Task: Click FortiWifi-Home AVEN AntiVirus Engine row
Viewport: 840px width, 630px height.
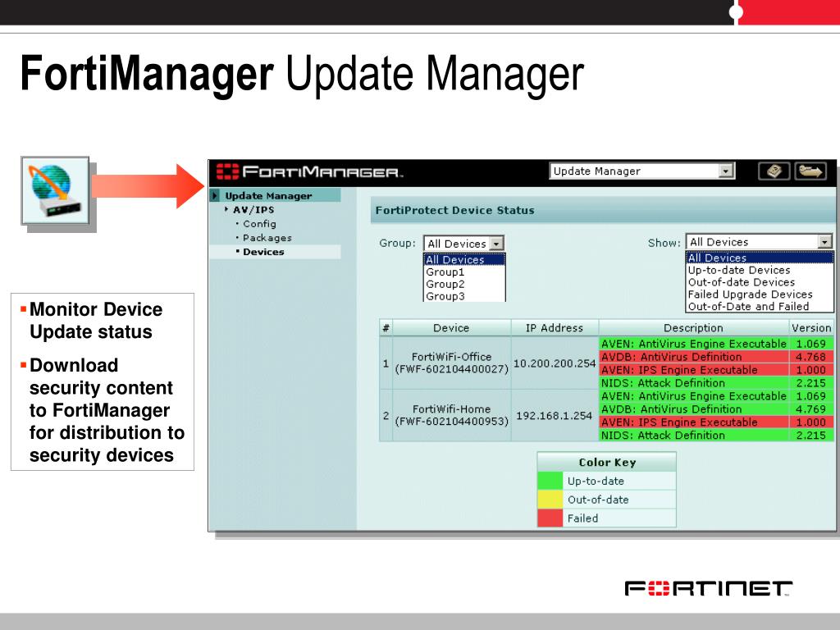Action: point(693,396)
